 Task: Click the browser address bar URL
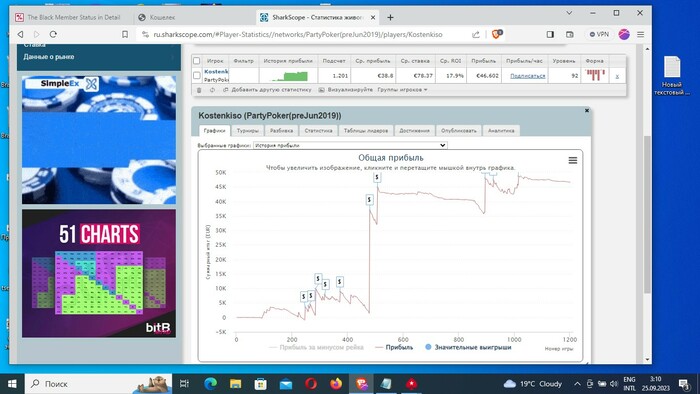tap(298, 34)
